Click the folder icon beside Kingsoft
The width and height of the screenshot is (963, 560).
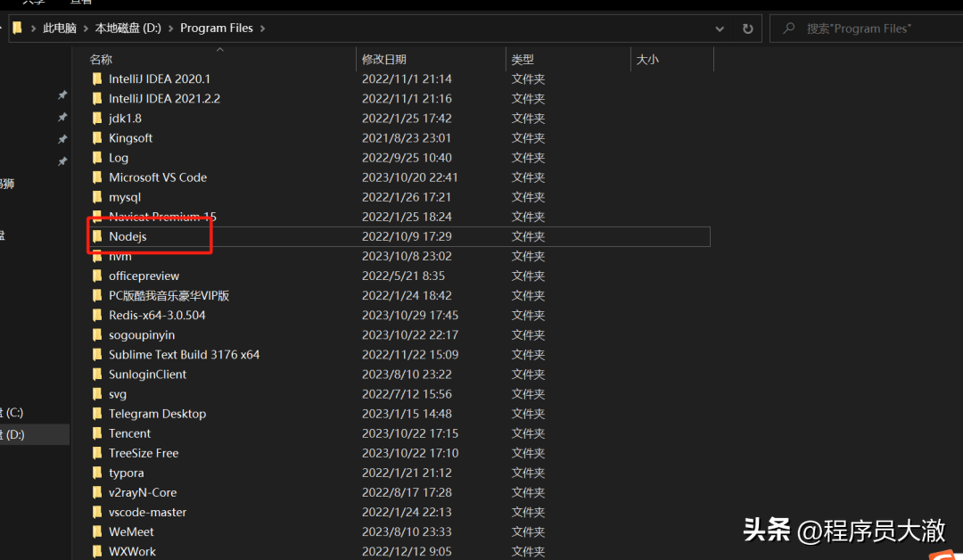97,137
